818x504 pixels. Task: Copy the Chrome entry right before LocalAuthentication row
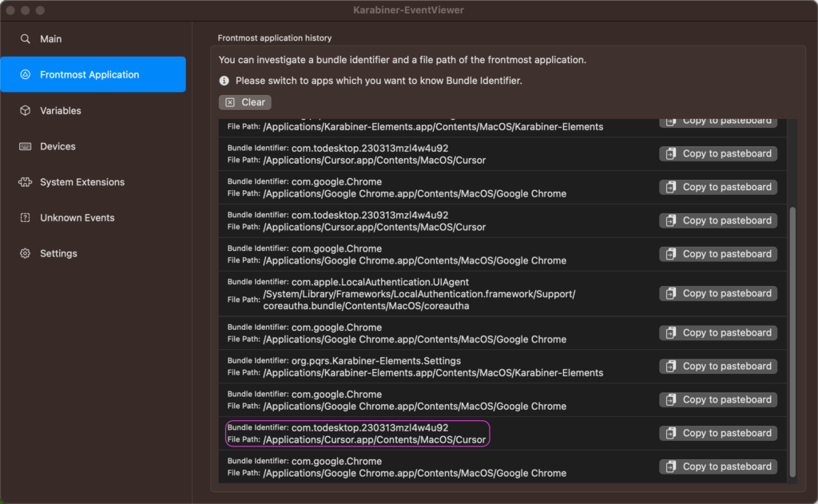pyautogui.click(x=718, y=254)
